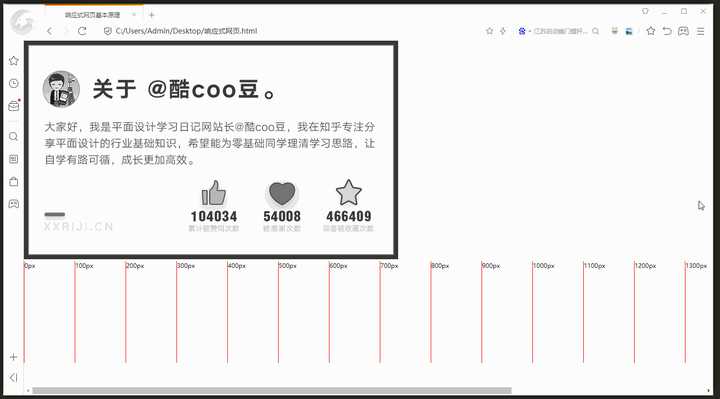Click the star icon above 466409
Viewport: 720px width, 399px height.
click(349, 192)
